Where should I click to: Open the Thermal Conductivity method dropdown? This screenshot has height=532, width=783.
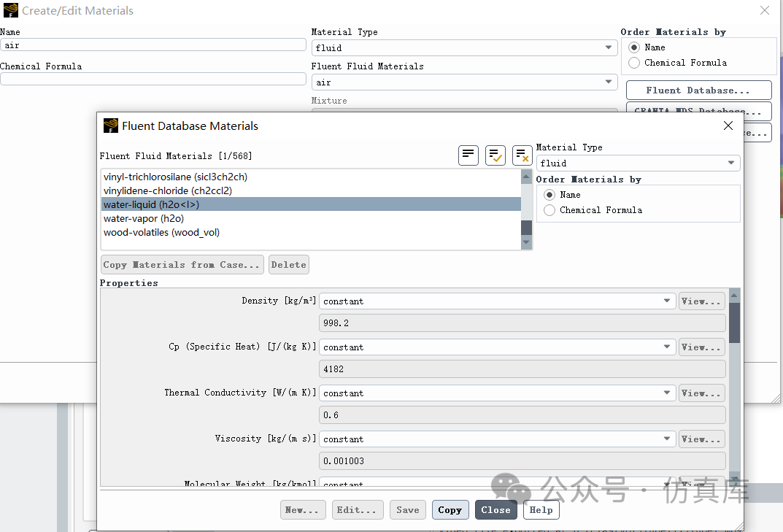tap(497, 393)
